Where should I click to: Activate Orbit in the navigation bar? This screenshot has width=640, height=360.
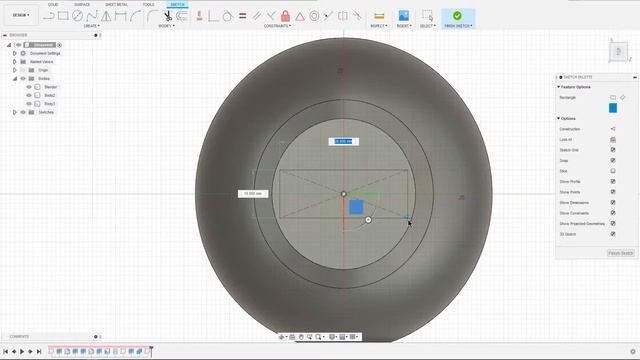tap(281, 337)
